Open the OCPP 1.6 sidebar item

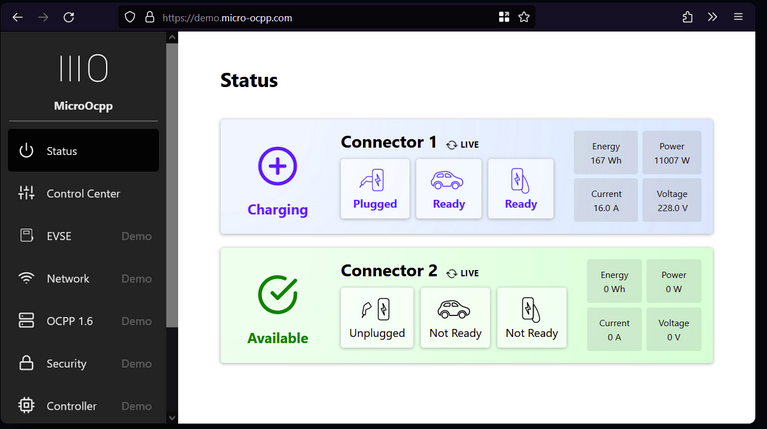(83, 321)
